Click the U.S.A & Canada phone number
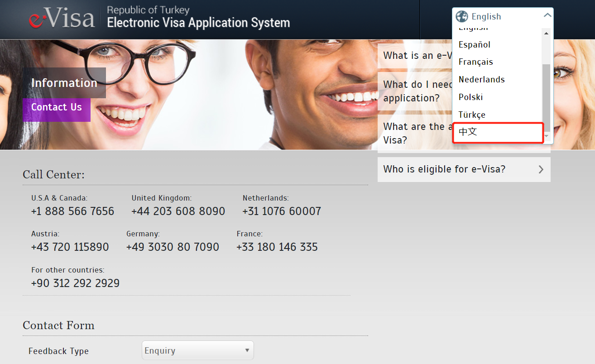Screen dimensions: 595x364 click(x=72, y=211)
